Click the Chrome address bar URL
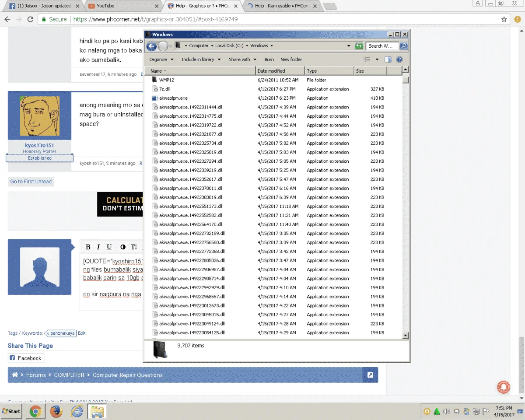The image size is (525, 420). coord(156,19)
